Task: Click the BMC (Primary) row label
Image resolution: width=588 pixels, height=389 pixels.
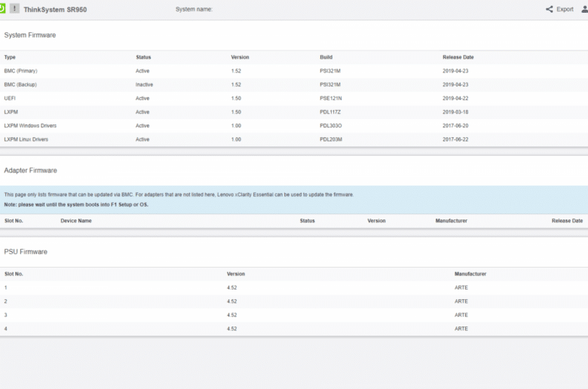Action: tap(20, 71)
